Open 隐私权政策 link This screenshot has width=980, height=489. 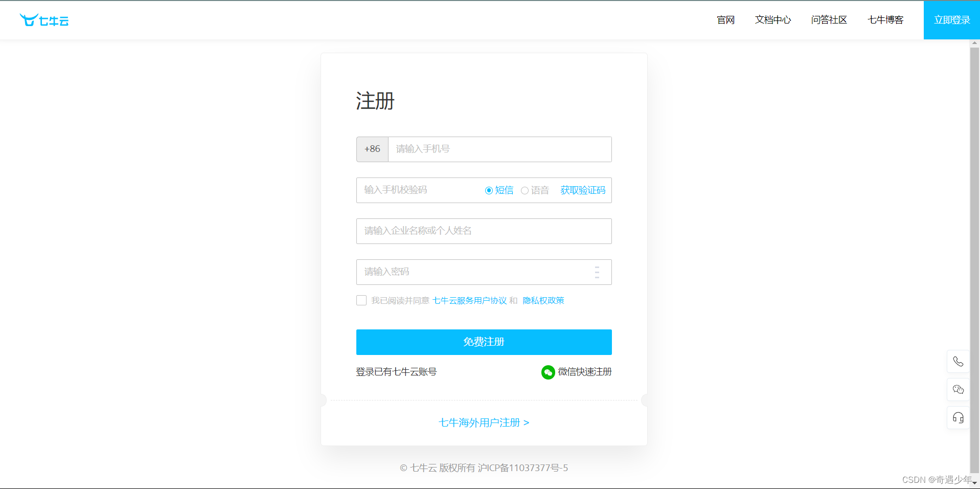click(x=543, y=301)
